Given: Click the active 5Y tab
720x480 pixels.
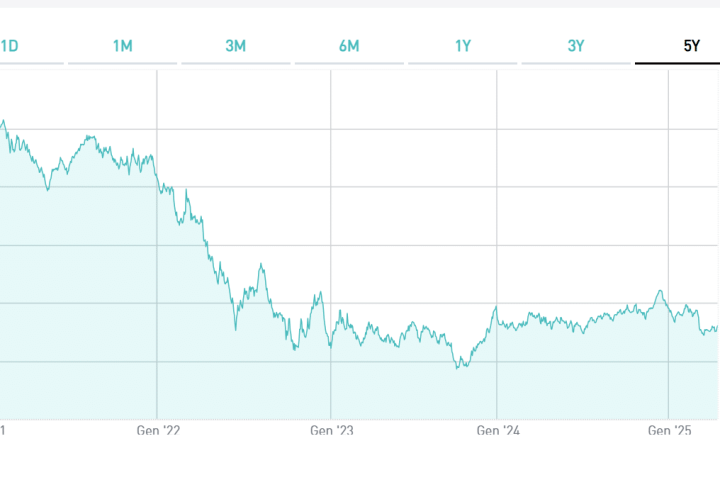Looking at the screenshot, I should pos(691,45).
